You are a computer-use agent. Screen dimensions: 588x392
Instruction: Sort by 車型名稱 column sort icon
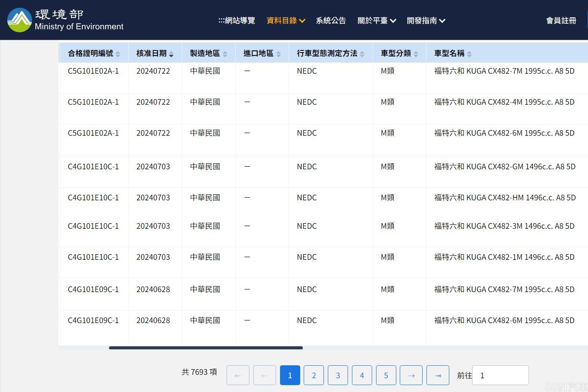pos(469,54)
